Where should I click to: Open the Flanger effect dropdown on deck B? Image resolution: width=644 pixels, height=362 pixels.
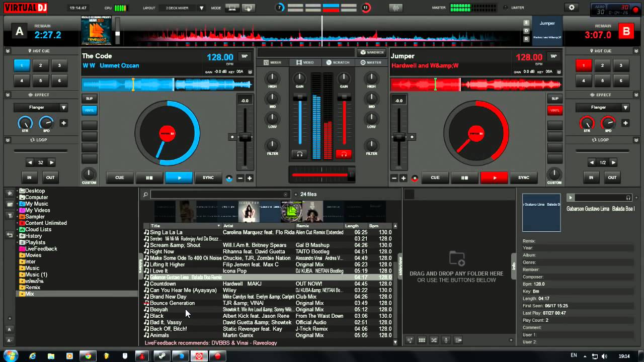click(x=603, y=107)
